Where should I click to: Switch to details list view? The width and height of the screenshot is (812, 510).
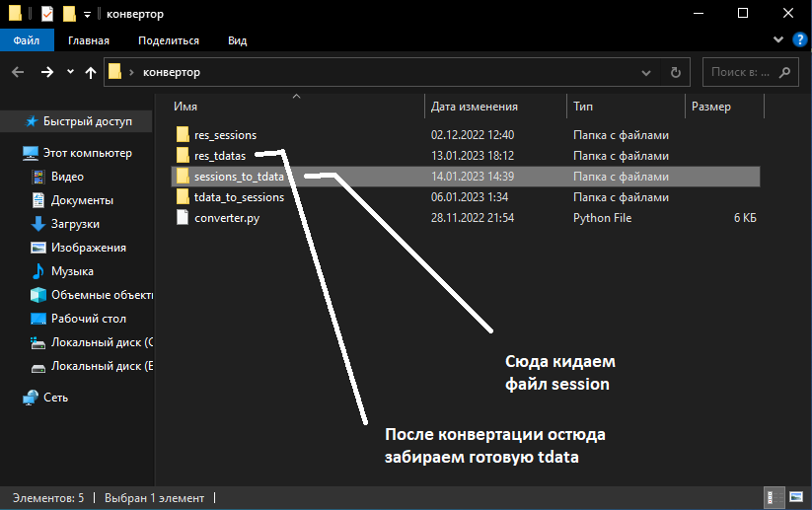coord(774,497)
